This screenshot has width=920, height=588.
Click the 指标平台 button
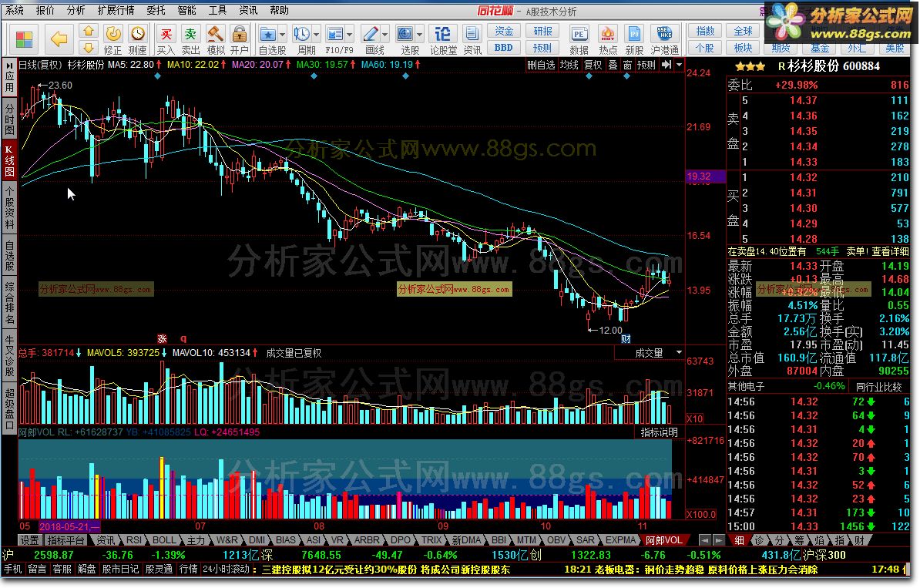coord(65,540)
